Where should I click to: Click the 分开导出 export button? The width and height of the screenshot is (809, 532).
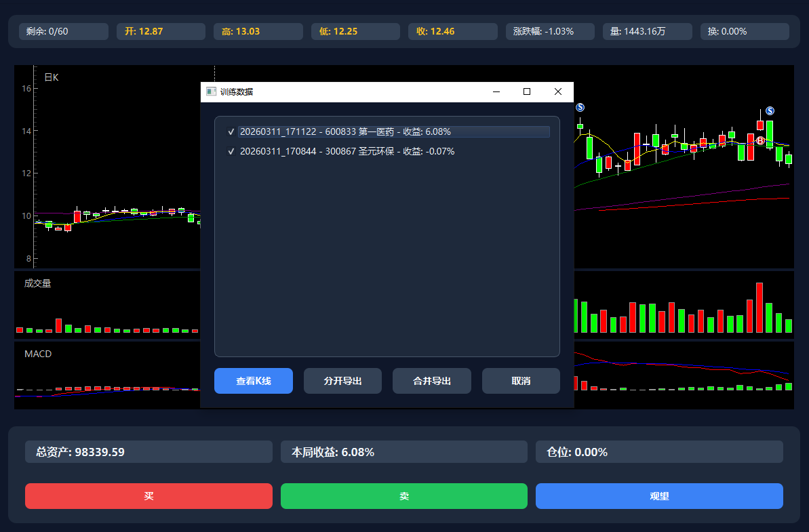pos(342,381)
